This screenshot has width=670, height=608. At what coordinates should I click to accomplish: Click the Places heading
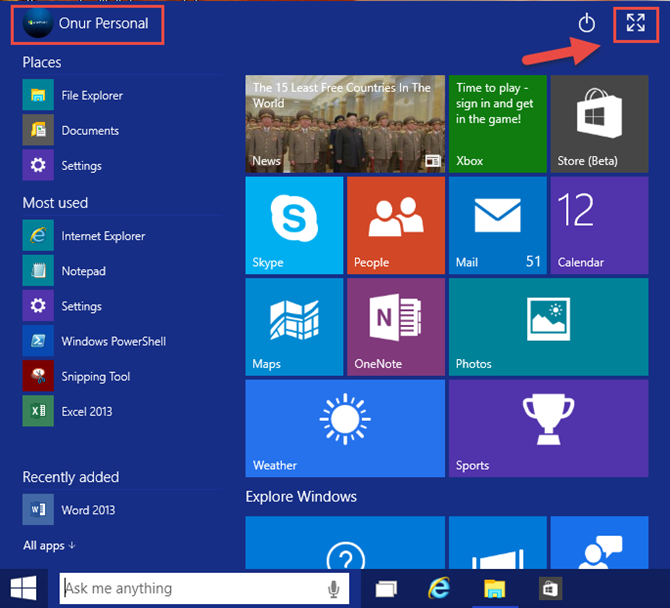42,62
